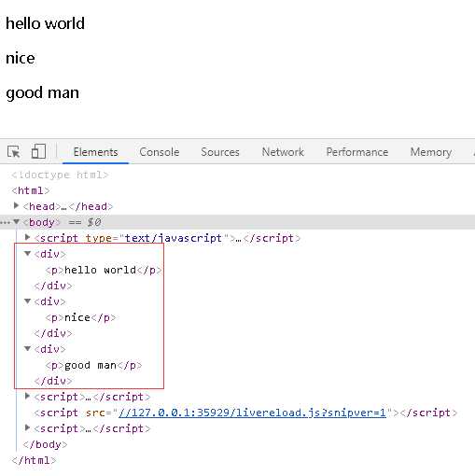Collapse the div containing nice
The width and height of the screenshot is (475, 476).
(x=27, y=301)
